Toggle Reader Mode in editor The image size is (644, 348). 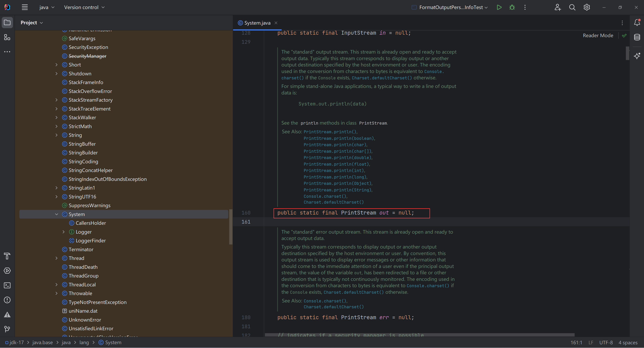click(598, 36)
